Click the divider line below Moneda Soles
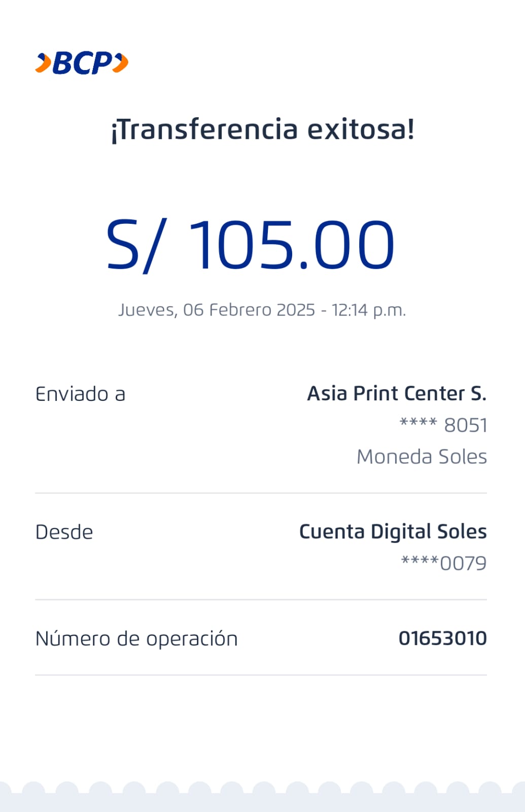The height and width of the screenshot is (812, 525). [261, 493]
